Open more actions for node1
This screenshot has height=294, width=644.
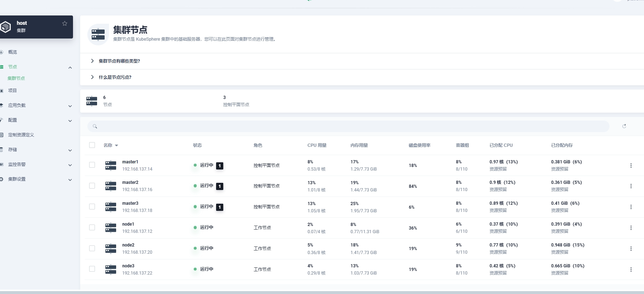(x=631, y=228)
